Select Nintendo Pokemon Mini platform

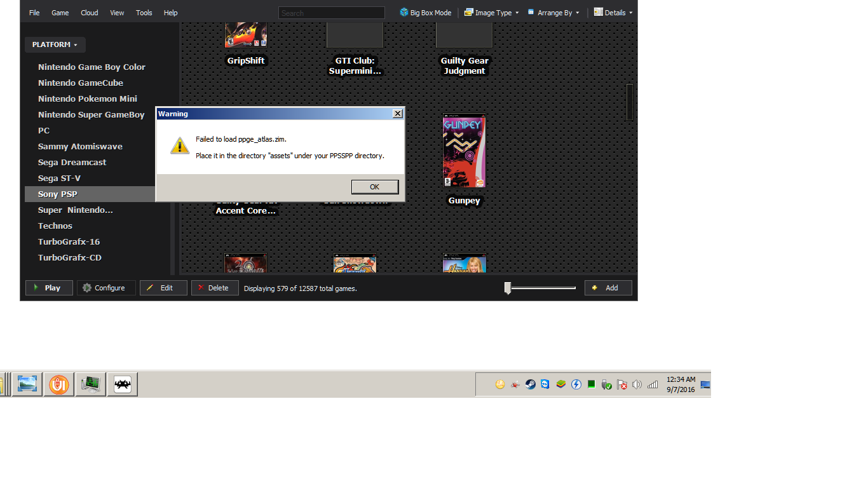point(88,98)
